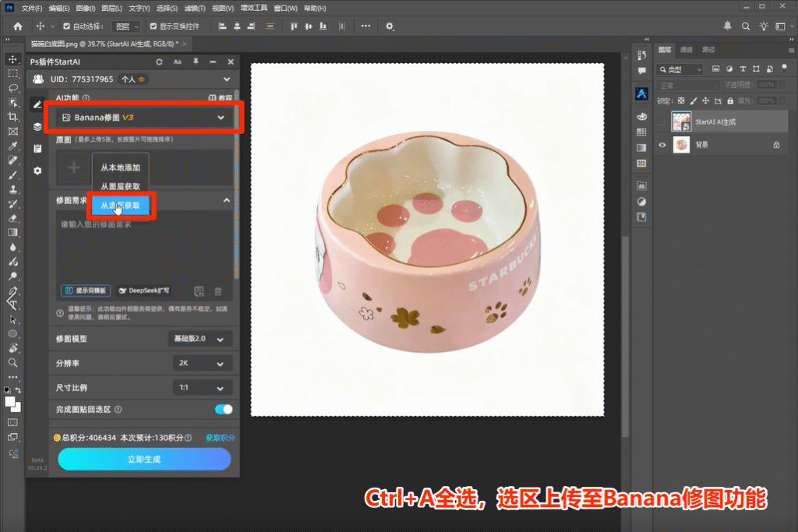Image resolution: width=798 pixels, height=532 pixels.
Task: Select the Clone Stamp tool
Action: pos(12,189)
